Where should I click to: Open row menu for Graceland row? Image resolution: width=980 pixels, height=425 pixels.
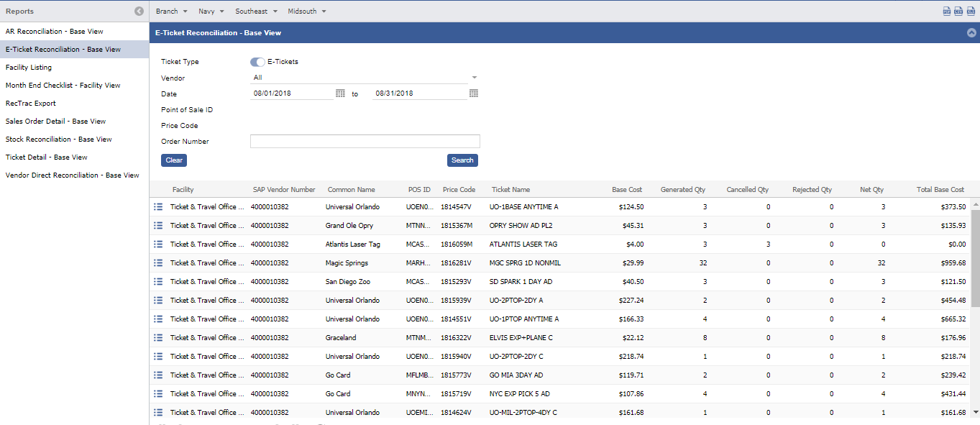[158, 338]
